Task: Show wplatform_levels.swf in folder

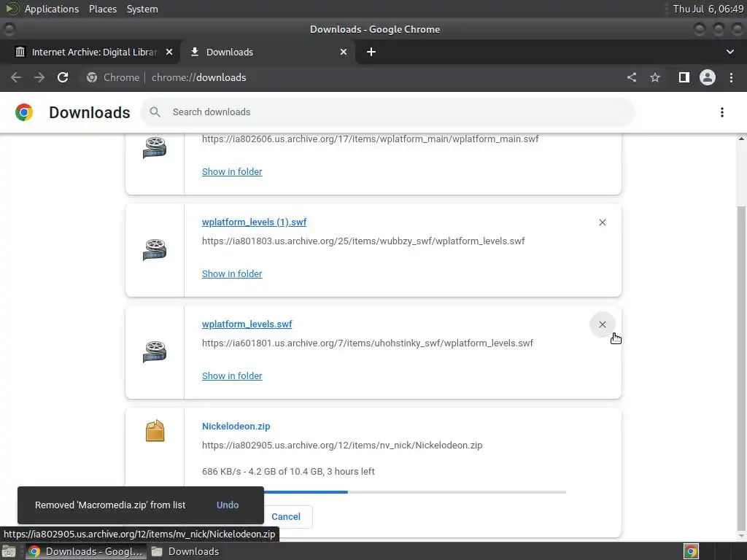Action: click(x=232, y=376)
